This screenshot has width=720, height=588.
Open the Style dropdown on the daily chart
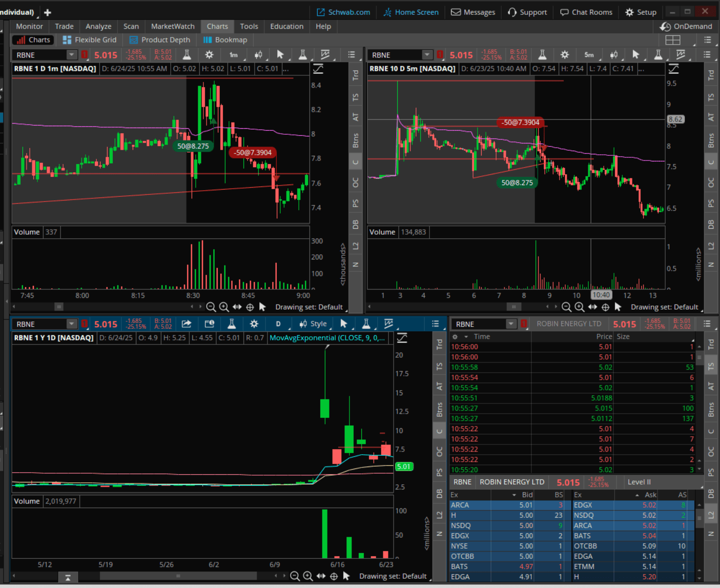point(314,324)
